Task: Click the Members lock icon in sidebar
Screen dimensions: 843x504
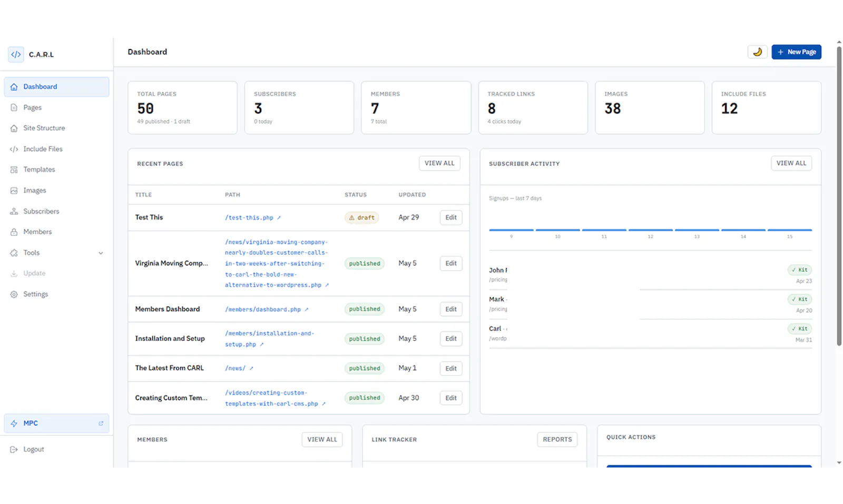Action: (x=14, y=232)
